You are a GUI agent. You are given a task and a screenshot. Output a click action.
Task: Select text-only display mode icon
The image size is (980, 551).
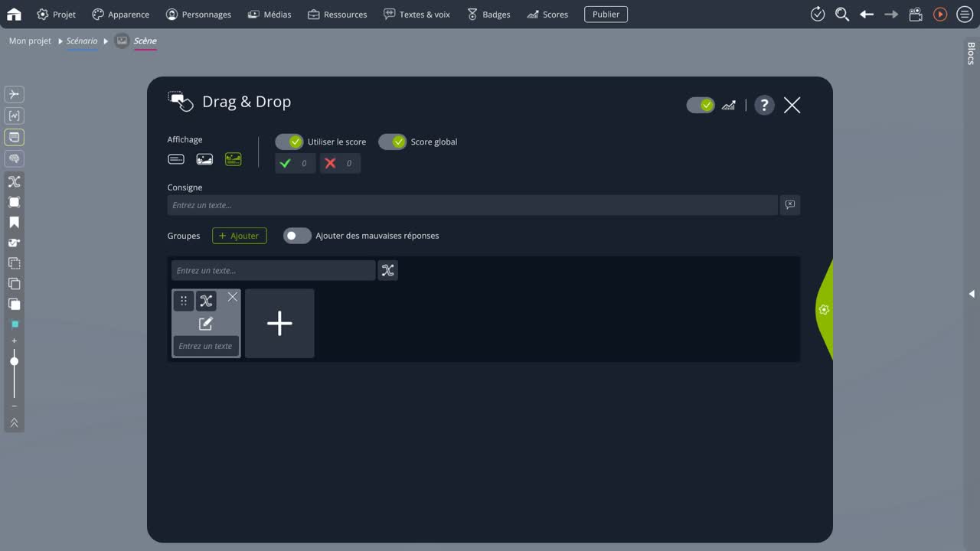point(176,159)
